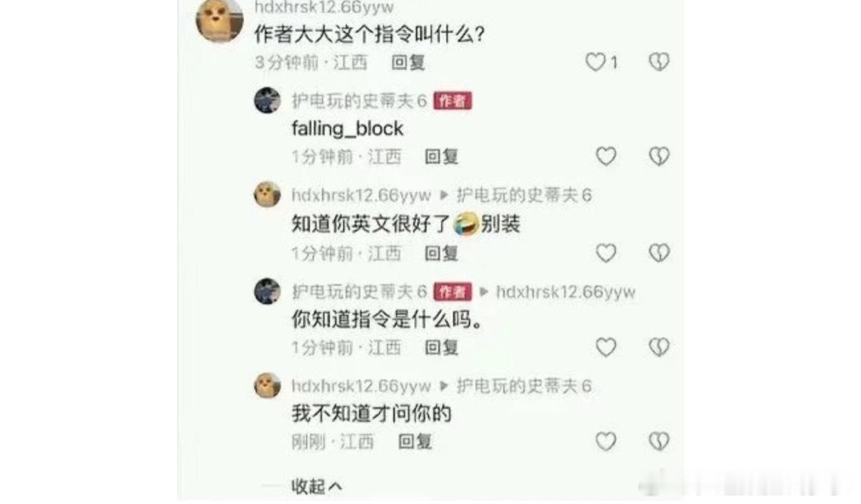The width and height of the screenshot is (861, 504).
Task: Reply to the newest 刚刚 comment
Action: 415,442
